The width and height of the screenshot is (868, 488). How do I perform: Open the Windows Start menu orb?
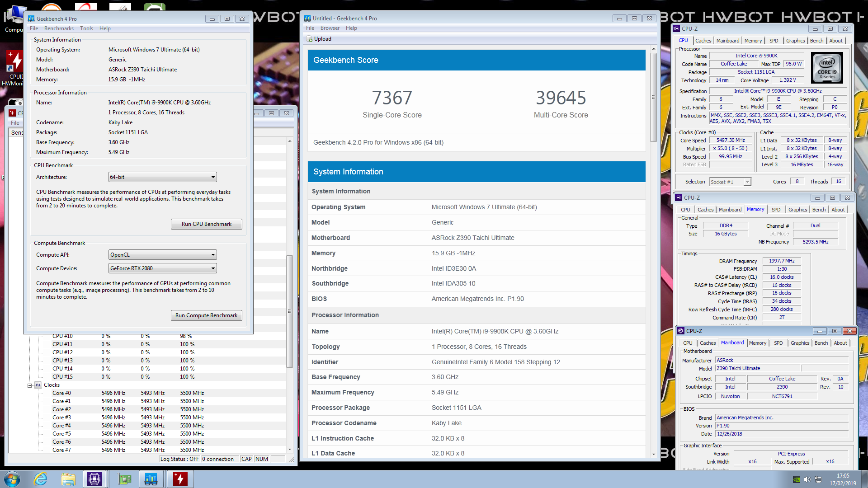(12, 479)
